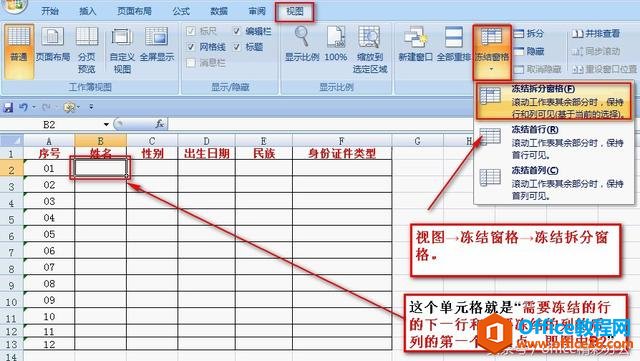The image size is (640, 361).
Task: Select column F header
Action: (342, 141)
